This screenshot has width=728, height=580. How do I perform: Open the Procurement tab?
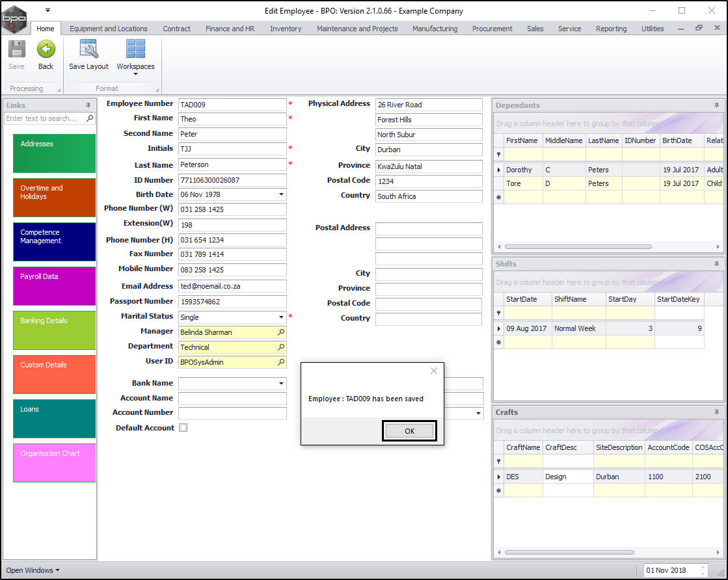point(492,29)
